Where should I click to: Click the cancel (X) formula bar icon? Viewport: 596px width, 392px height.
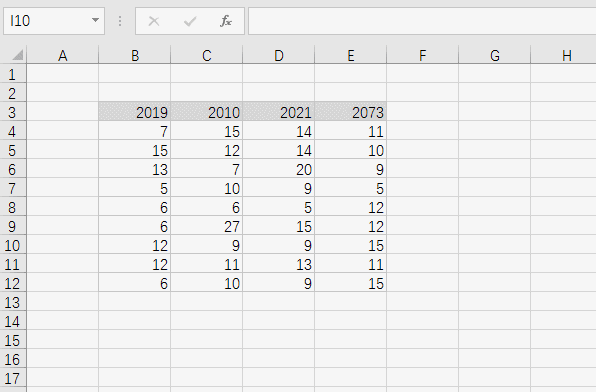154,21
